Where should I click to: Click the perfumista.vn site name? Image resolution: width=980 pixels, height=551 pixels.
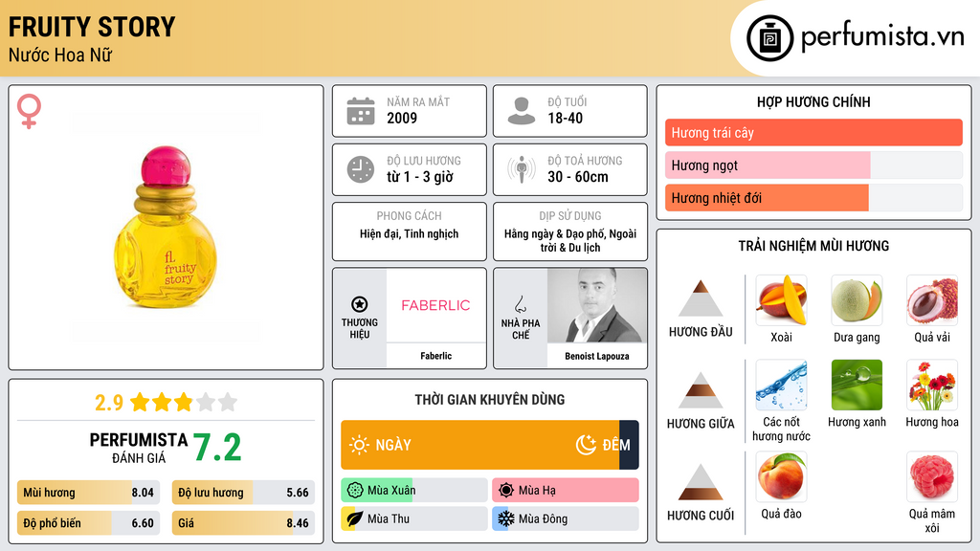point(883,37)
